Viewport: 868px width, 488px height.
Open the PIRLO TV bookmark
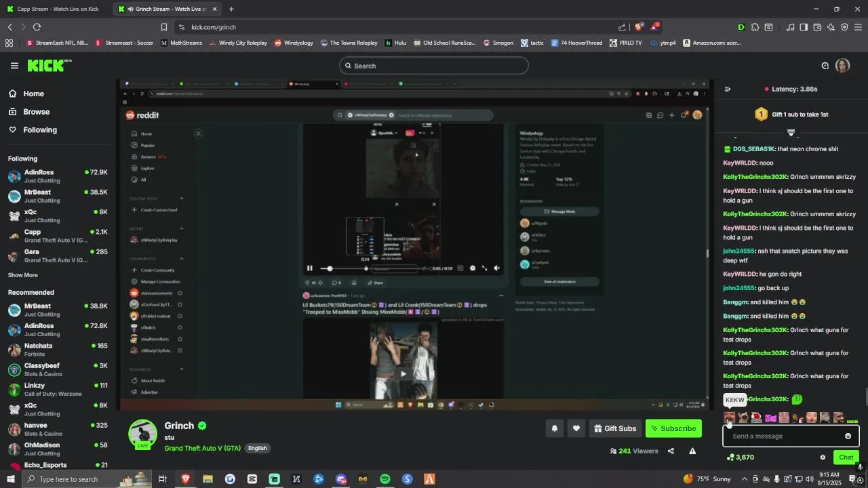click(x=625, y=43)
